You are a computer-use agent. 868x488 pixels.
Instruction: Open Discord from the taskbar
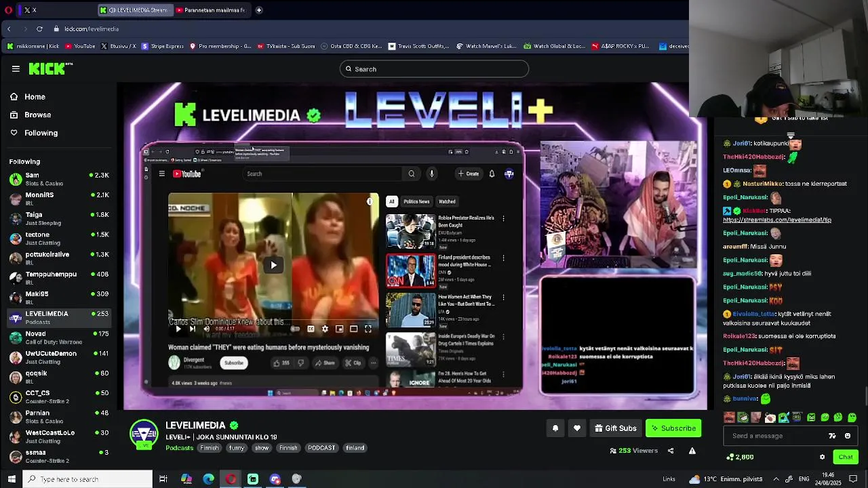coord(275,479)
